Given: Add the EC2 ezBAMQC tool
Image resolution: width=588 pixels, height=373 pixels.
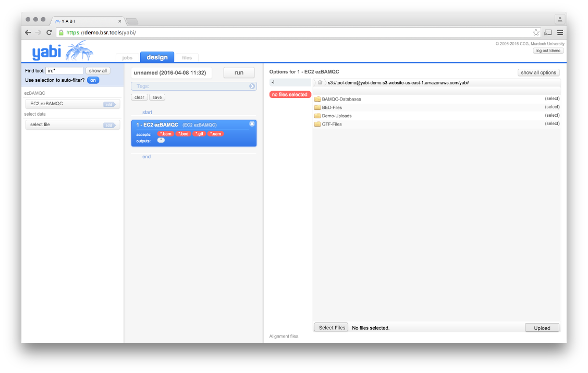Looking at the screenshot, I should point(109,105).
